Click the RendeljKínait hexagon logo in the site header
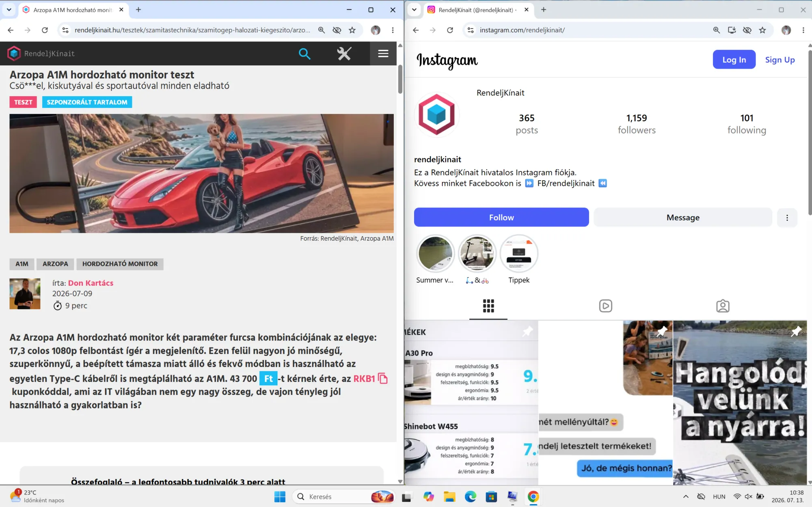Image resolution: width=812 pixels, height=507 pixels. [14, 54]
